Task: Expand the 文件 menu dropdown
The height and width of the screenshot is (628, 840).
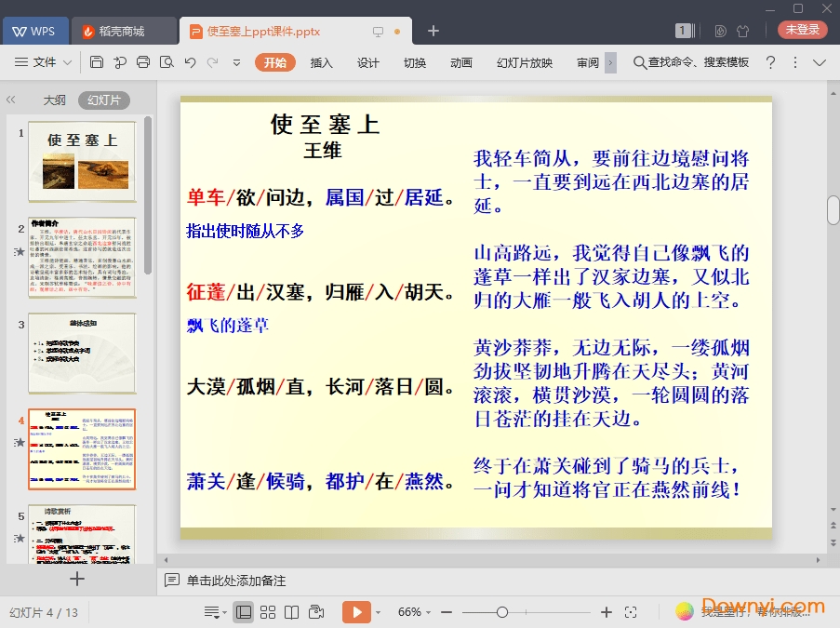Action: coord(44,62)
